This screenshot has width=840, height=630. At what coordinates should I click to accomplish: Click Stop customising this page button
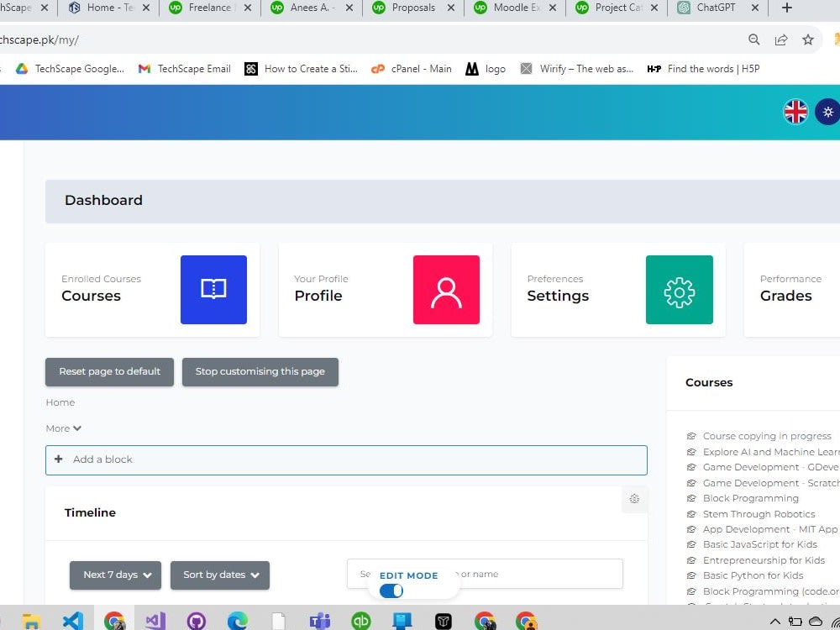coord(260,372)
